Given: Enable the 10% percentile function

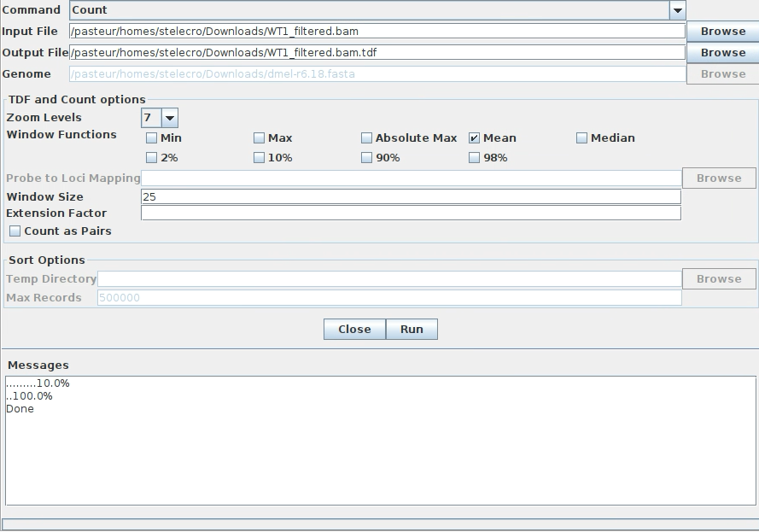Looking at the screenshot, I should coord(259,157).
